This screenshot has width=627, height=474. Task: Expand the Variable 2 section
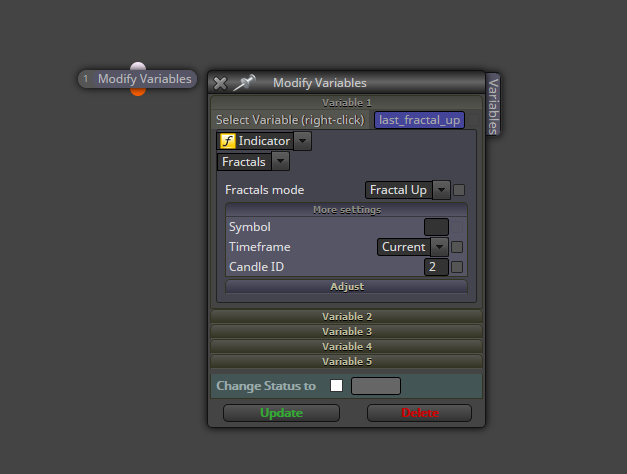[x=347, y=316]
